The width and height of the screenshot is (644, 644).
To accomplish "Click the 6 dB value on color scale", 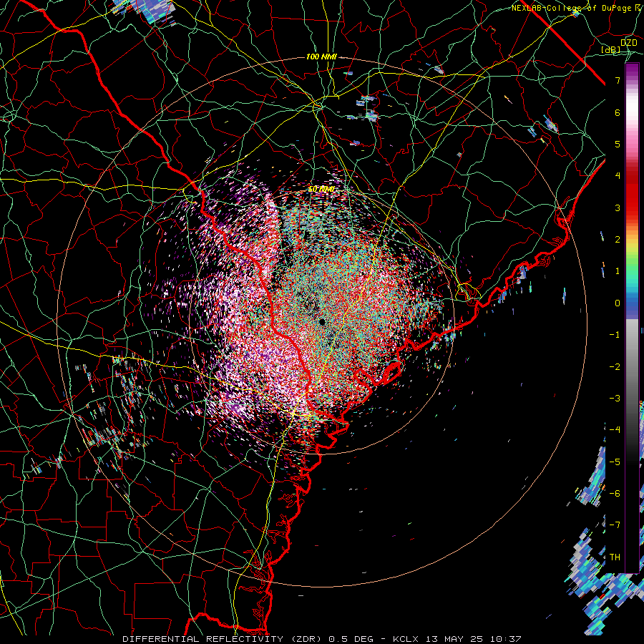I will click(618, 112).
